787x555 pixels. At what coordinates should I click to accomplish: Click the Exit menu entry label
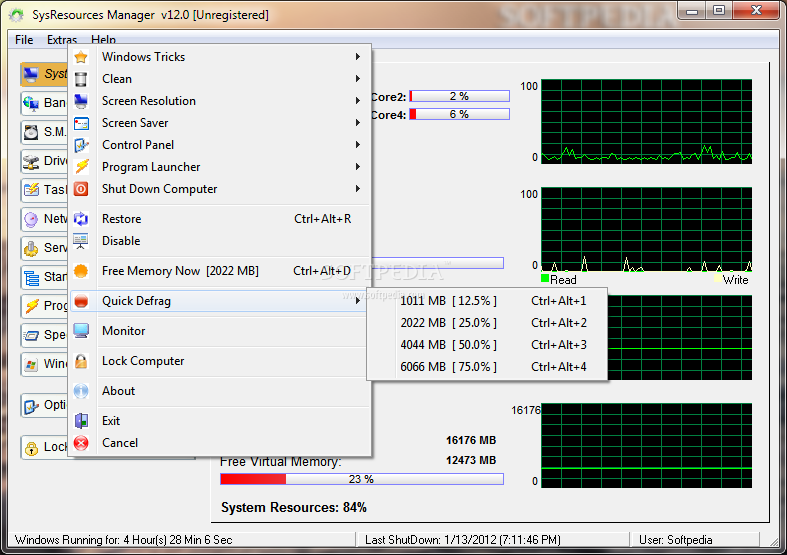click(111, 421)
